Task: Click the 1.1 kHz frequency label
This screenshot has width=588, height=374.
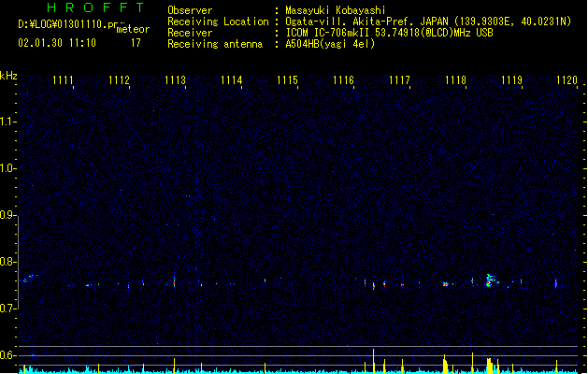Action: pyautogui.click(x=7, y=122)
